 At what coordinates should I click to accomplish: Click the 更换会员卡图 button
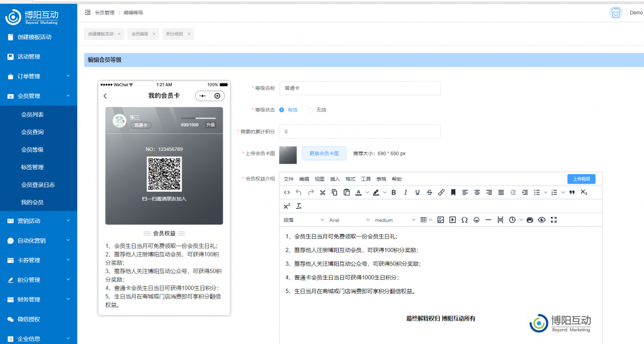pos(325,153)
